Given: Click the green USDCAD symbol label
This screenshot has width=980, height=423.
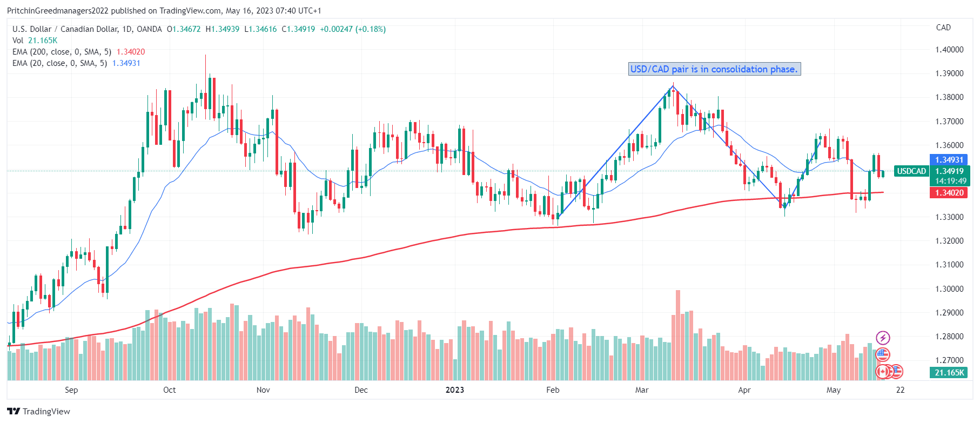Looking at the screenshot, I should coord(911,171).
